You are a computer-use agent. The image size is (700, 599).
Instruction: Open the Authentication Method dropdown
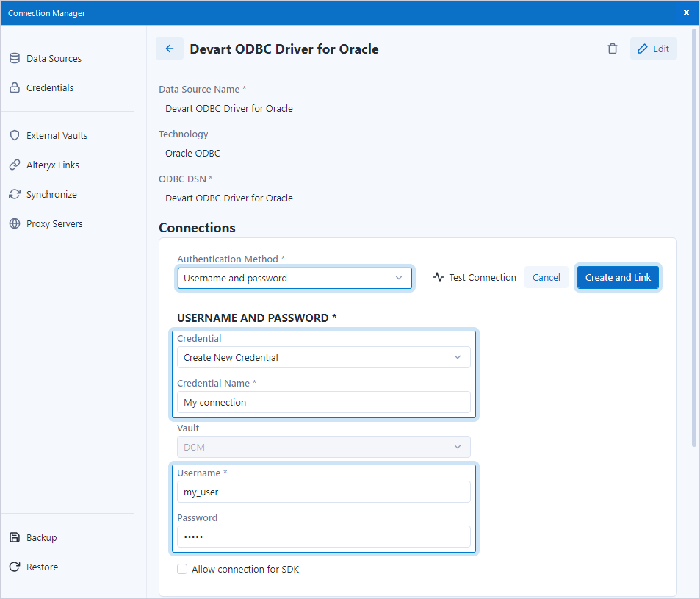(x=295, y=279)
